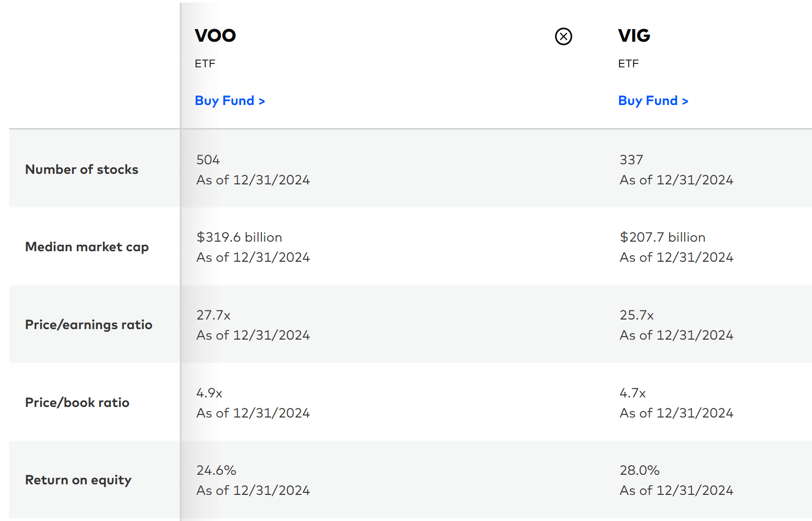Click VOO's 4.9x price/book value
The width and height of the screenshot is (812, 521).
click(x=208, y=393)
